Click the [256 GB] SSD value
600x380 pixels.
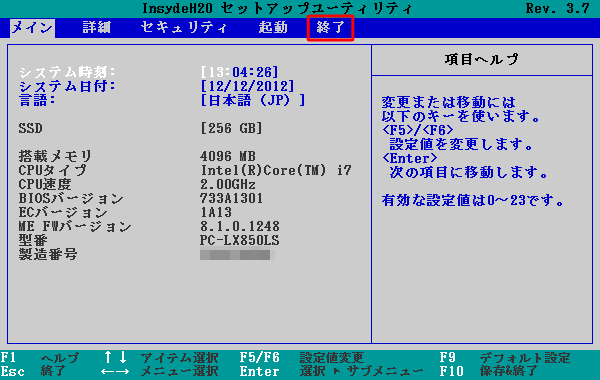(x=232, y=128)
